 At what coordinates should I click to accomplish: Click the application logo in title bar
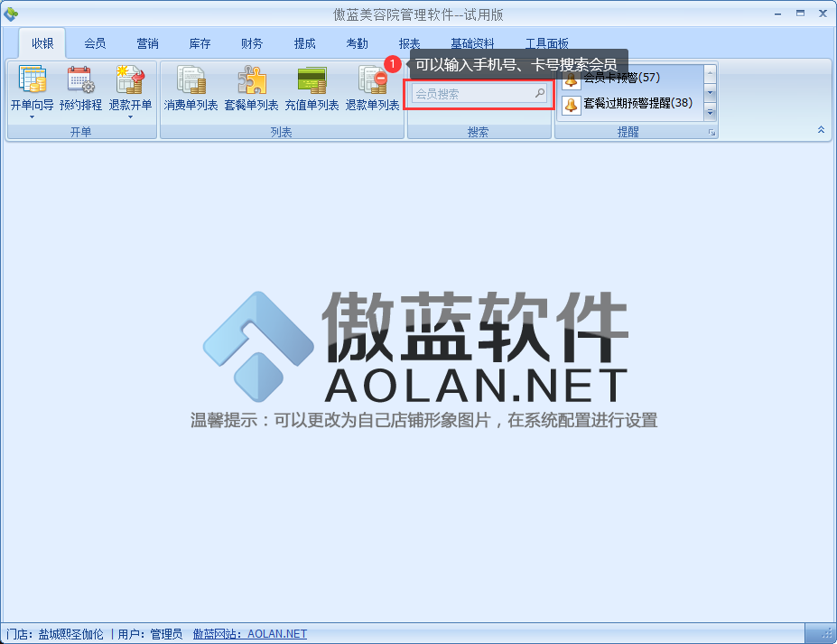click(10, 14)
